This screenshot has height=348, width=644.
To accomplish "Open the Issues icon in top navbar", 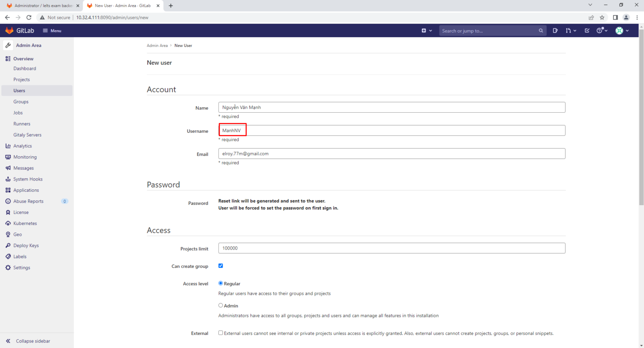I will (555, 31).
